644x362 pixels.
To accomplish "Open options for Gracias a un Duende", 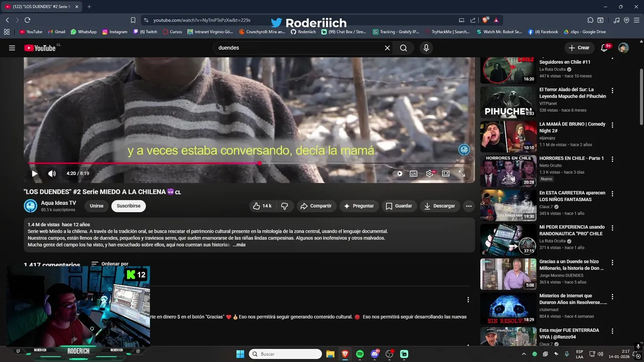I will click(x=612, y=262).
